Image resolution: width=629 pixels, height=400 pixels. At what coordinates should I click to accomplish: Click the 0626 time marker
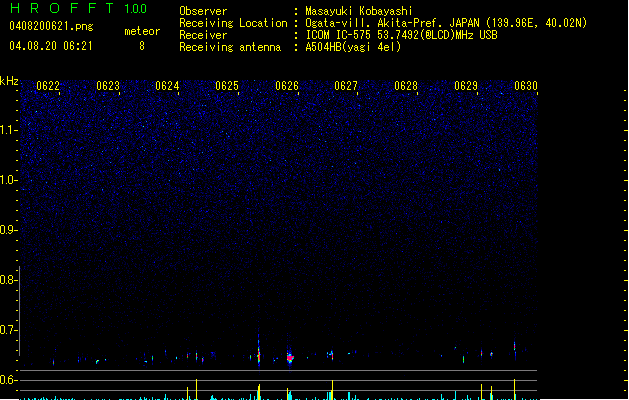tap(287, 86)
